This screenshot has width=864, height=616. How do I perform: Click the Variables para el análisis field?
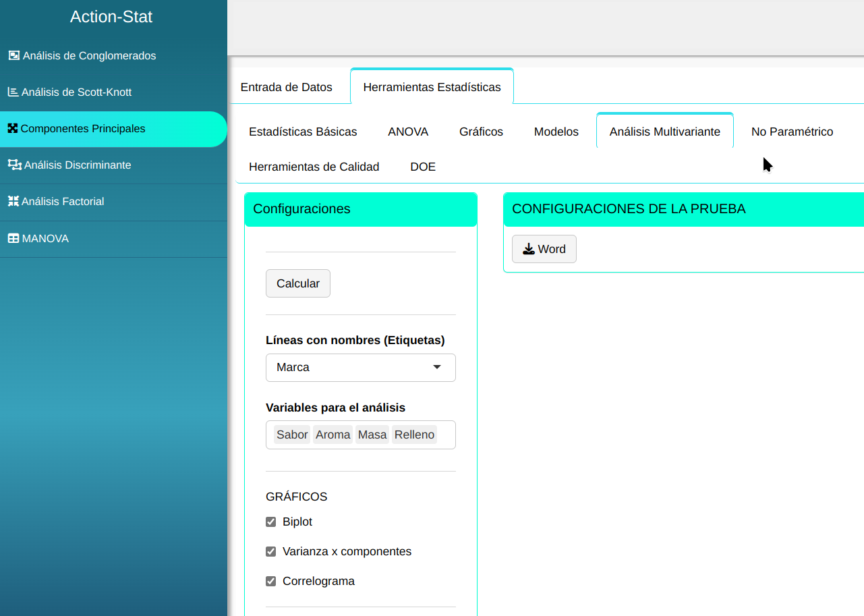(x=445, y=435)
